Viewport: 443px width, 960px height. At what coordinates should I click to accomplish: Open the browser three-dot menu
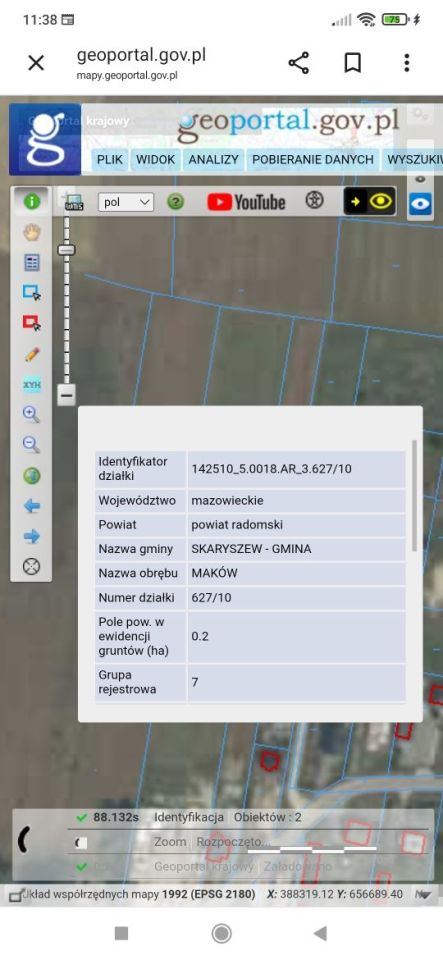(407, 62)
